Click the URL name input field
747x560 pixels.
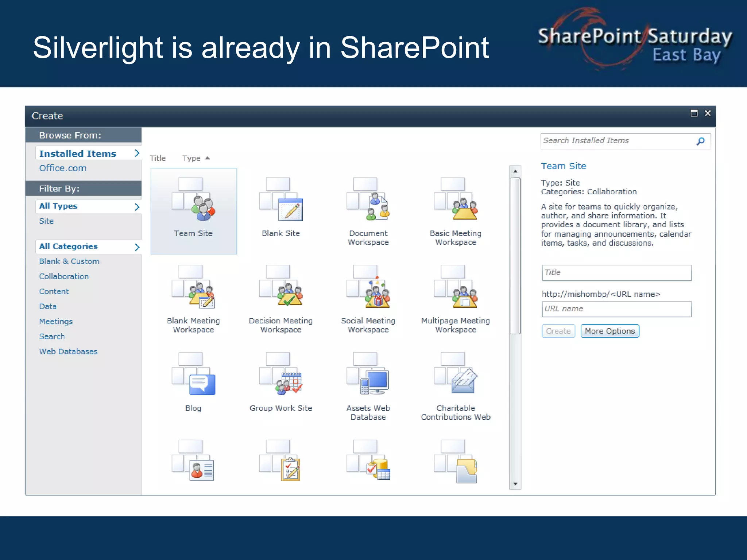[617, 309]
